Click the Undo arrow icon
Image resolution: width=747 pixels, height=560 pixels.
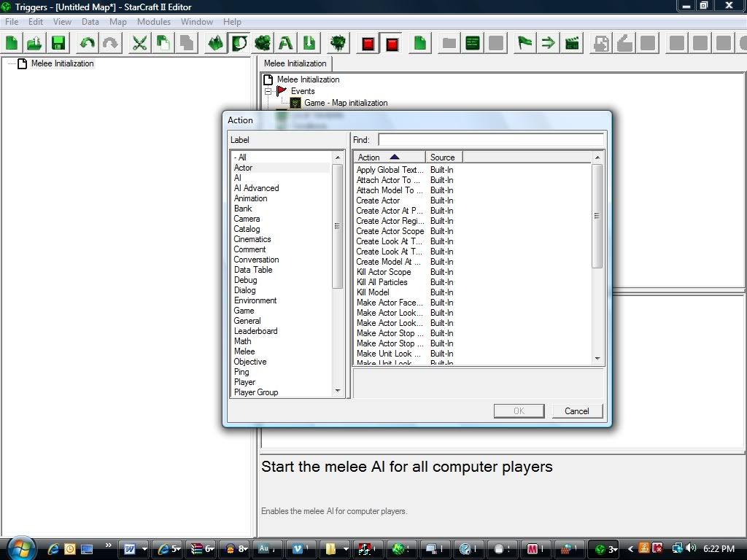(x=88, y=43)
